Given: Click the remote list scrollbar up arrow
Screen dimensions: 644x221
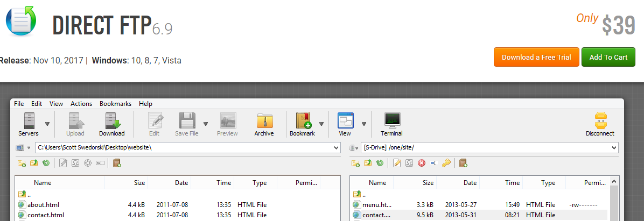Looking at the screenshot, I should coord(614,181).
